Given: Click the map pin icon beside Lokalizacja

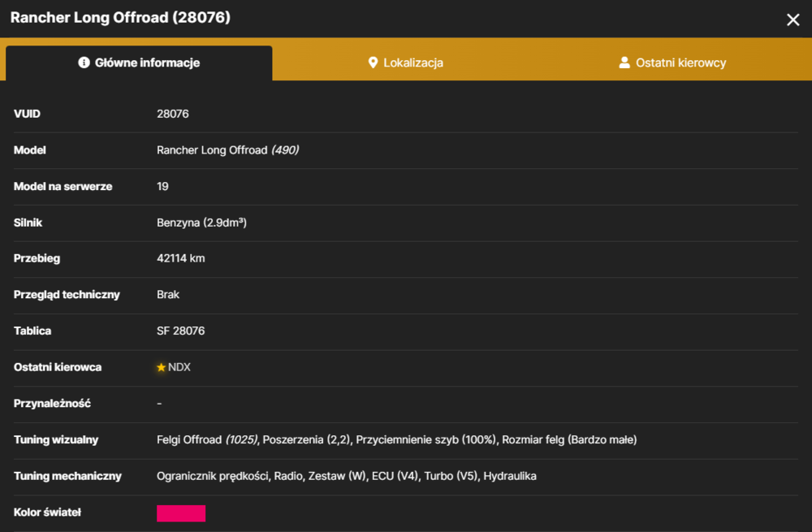Looking at the screenshot, I should click(x=373, y=63).
